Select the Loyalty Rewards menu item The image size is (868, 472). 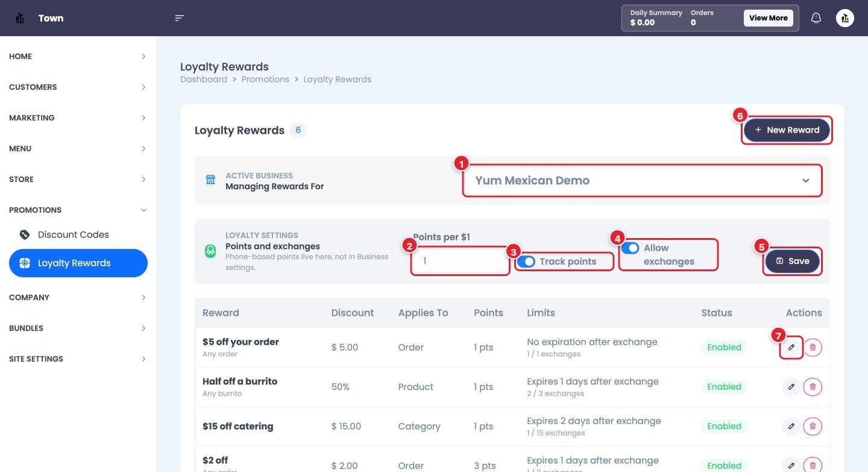[78, 263]
